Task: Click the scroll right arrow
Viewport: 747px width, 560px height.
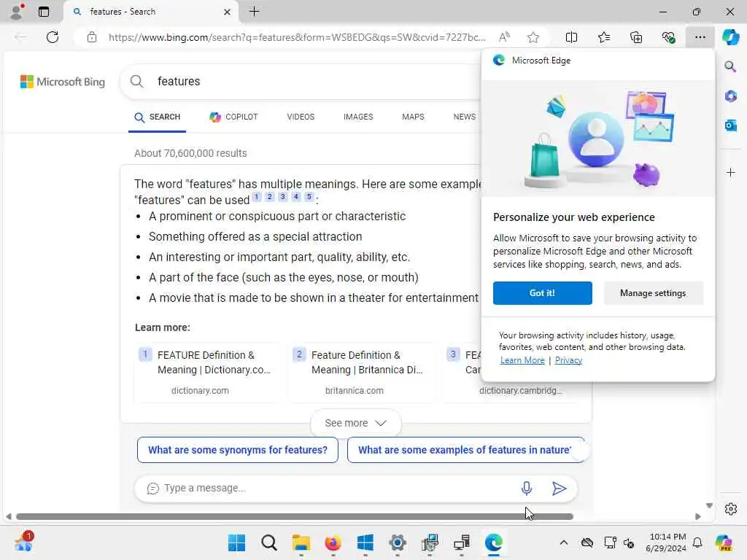Action: tap(698, 517)
